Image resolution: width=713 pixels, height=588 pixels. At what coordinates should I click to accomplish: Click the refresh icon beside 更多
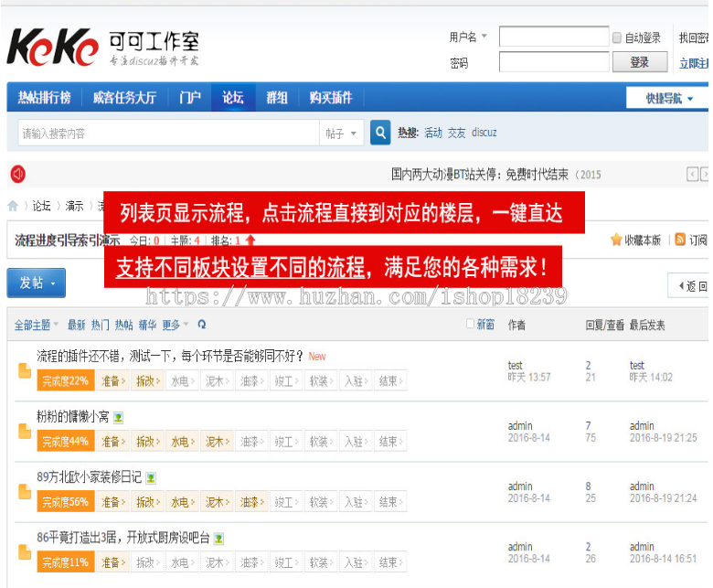[x=202, y=325]
